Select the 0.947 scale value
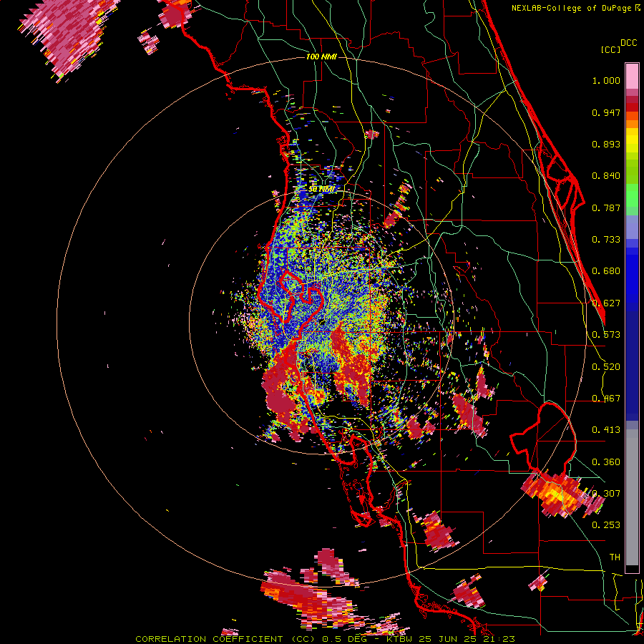 point(606,112)
